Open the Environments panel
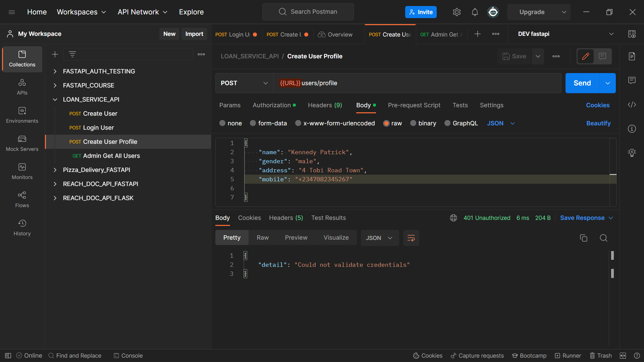644x362 pixels. 22,115
